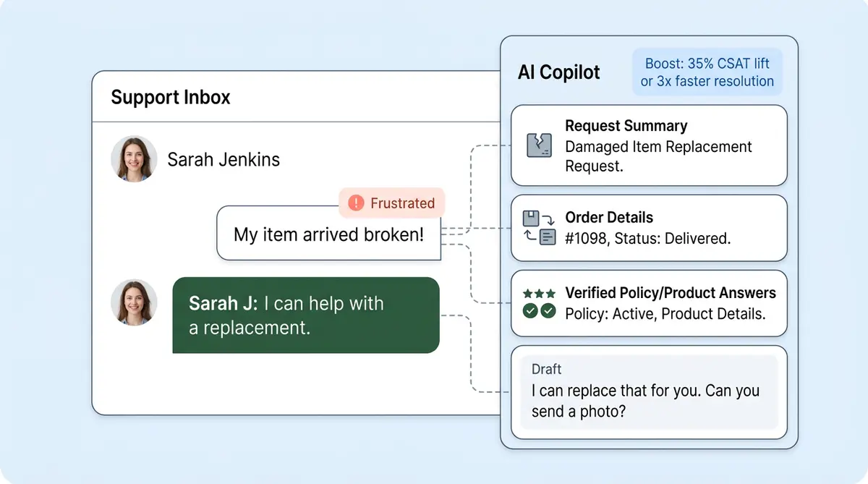The image size is (868, 484).
Task: Collapse the Order Details card
Action: click(648, 228)
